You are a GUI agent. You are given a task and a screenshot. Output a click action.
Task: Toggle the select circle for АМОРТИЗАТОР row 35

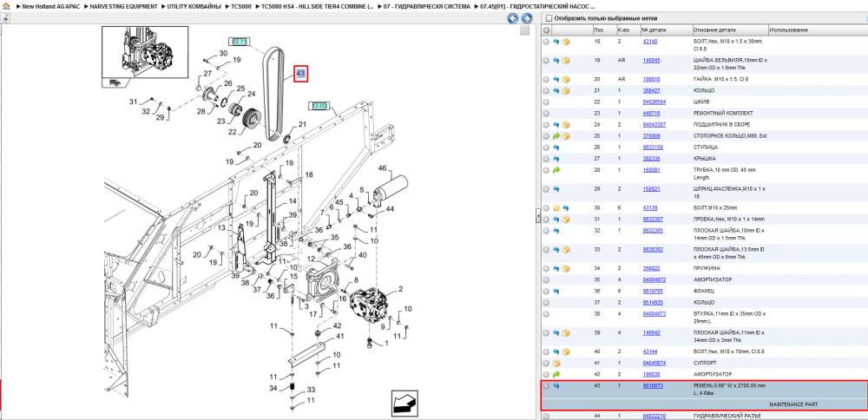tap(546, 280)
